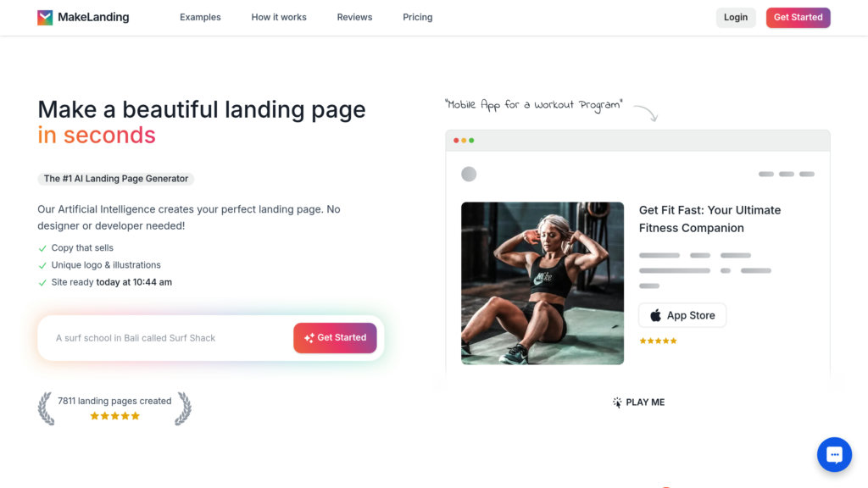Image resolution: width=868 pixels, height=488 pixels.
Task: Click the fitness workout photo thumbnail
Action: [542, 283]
